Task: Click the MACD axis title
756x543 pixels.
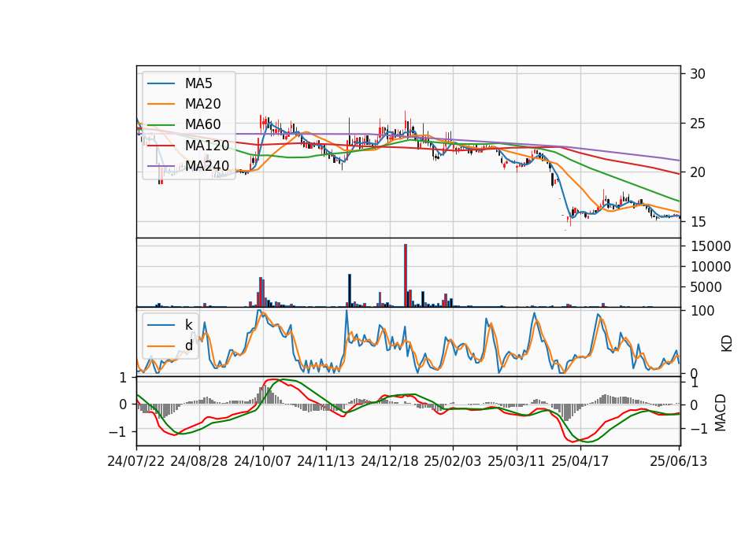Action: (x=720, y=412)
